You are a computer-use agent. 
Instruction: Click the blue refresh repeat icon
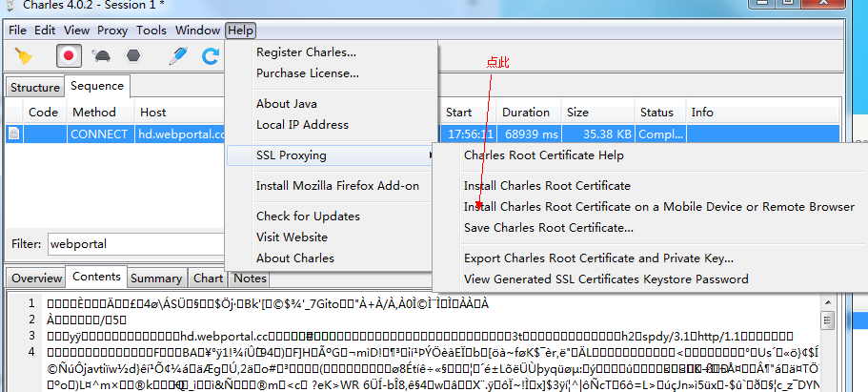211,56
